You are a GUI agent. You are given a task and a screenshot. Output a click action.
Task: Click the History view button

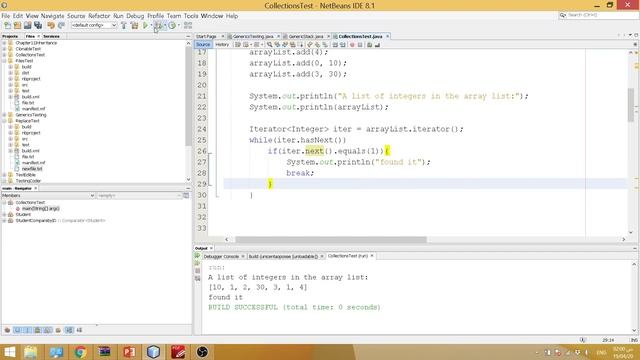pyautogui.click(x=222, y=44)
